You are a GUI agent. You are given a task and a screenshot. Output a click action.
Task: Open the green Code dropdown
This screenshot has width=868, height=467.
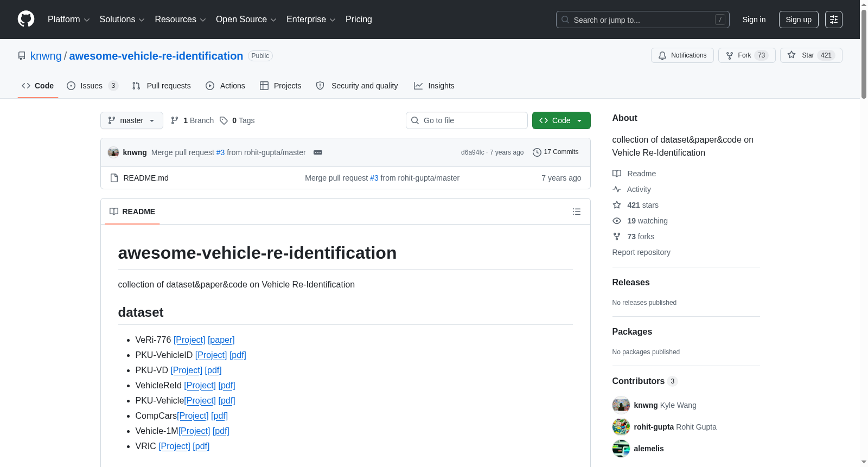pyautogui.click(x=561, y=120)
